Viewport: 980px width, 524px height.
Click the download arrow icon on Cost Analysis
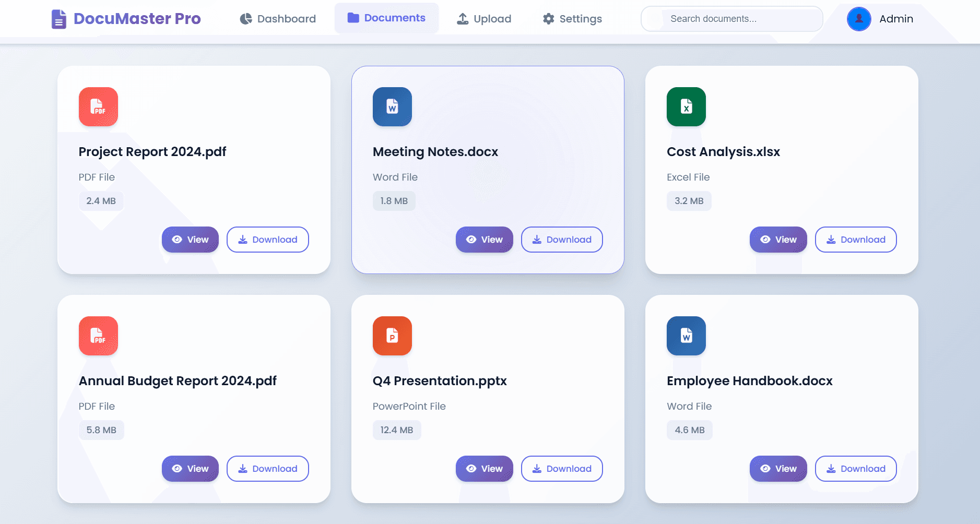pos(831,240)
